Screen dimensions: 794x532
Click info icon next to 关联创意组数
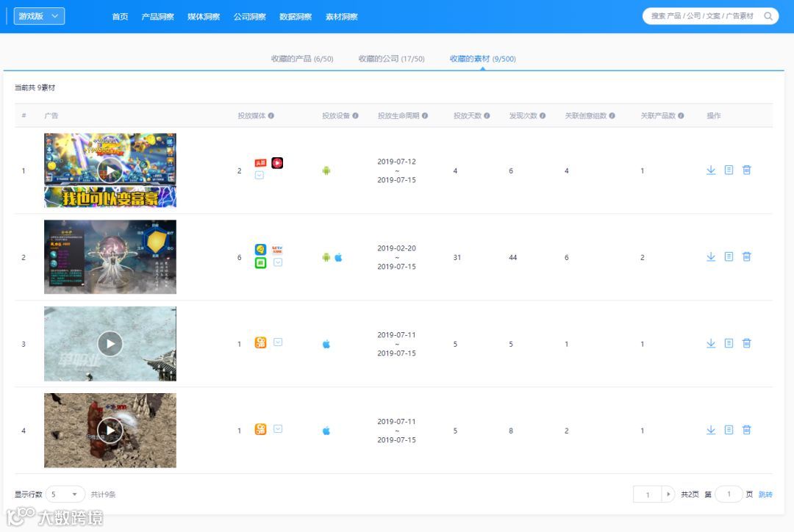click(612, 116)
